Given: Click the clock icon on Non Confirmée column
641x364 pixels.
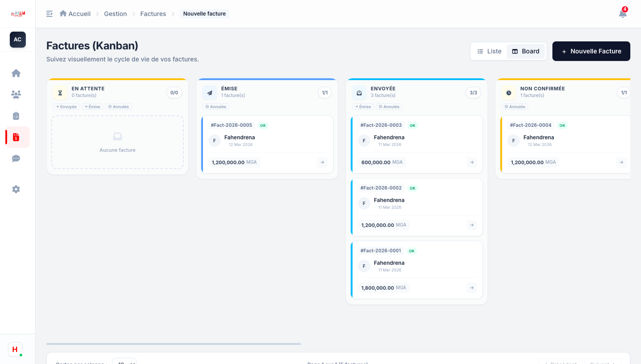Looking at the screenshot, I should (x=509, y=93).
